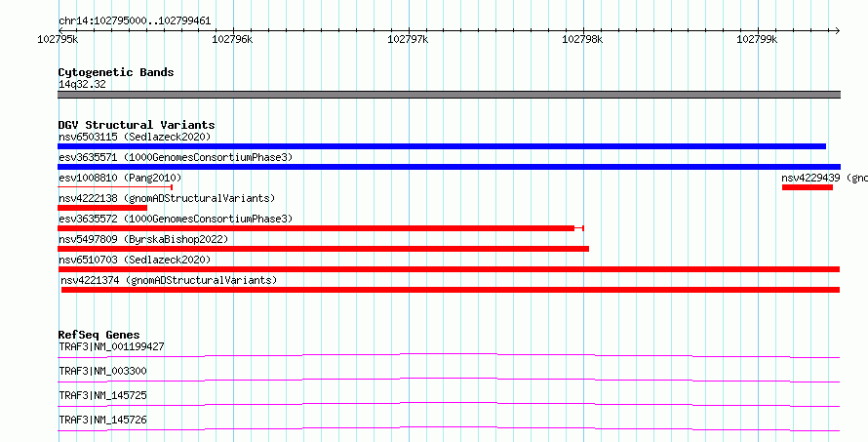Open esv3635571 (1000GenomesConsortiumPhase3) variant label

click(x=176, y=157)
